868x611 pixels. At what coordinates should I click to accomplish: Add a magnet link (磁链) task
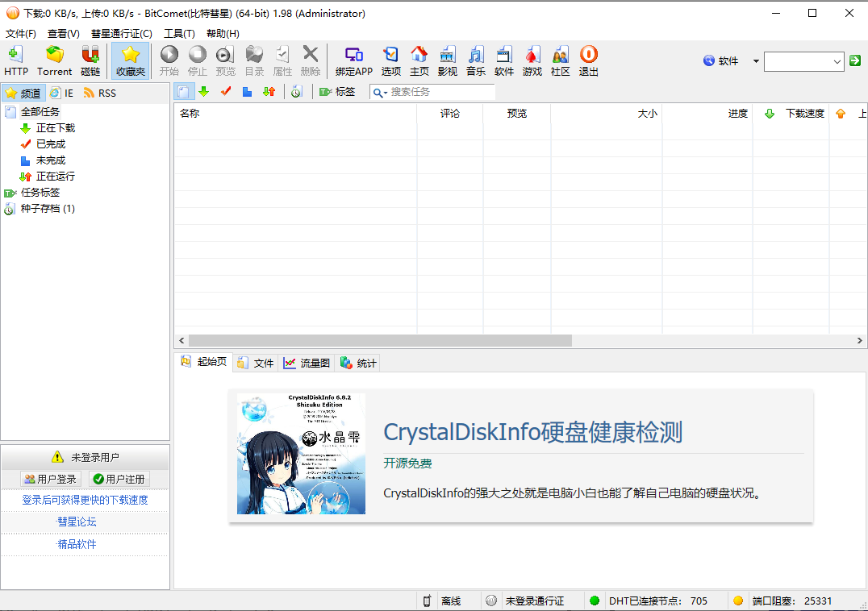90,60
